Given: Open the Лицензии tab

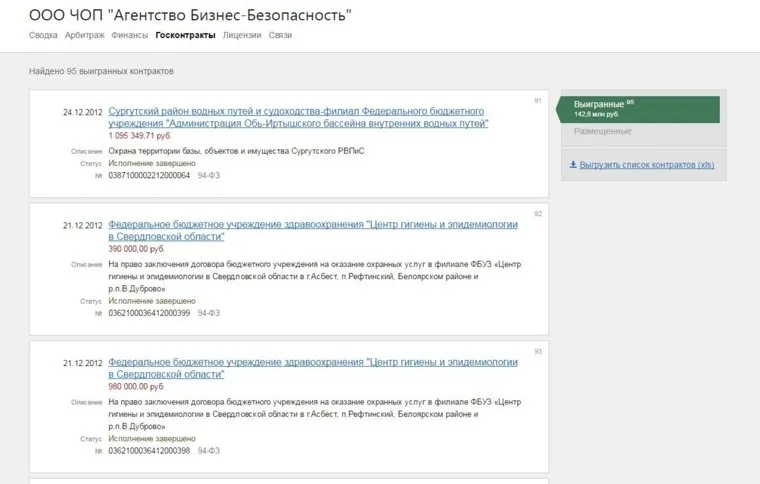Looking at the screenshot, I should 242,35.
